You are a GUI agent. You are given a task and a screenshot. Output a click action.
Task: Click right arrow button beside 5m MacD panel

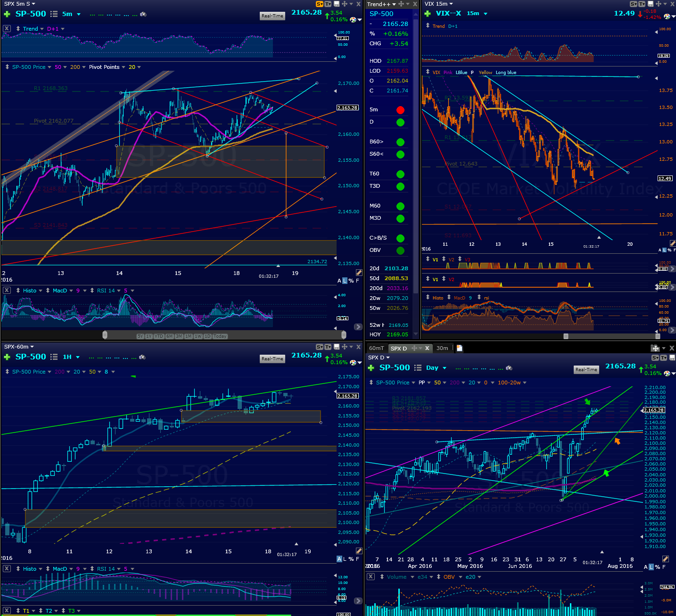coord(358,326)
